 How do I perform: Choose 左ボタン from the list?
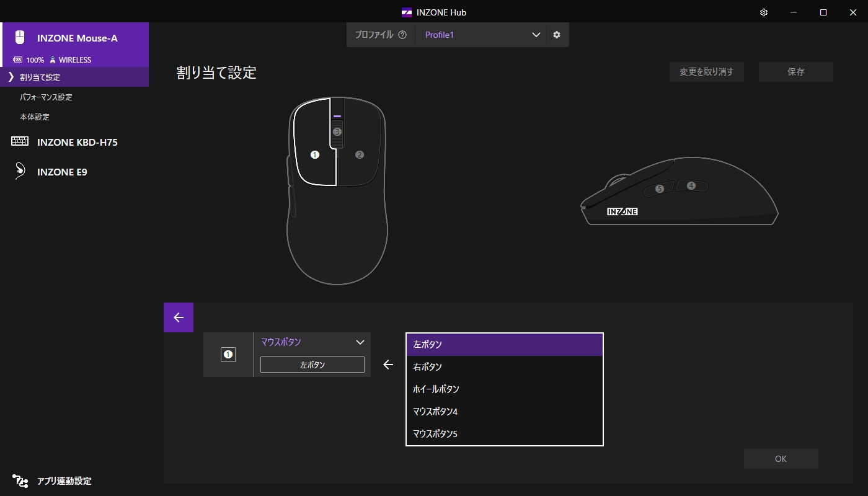[505, 345]
